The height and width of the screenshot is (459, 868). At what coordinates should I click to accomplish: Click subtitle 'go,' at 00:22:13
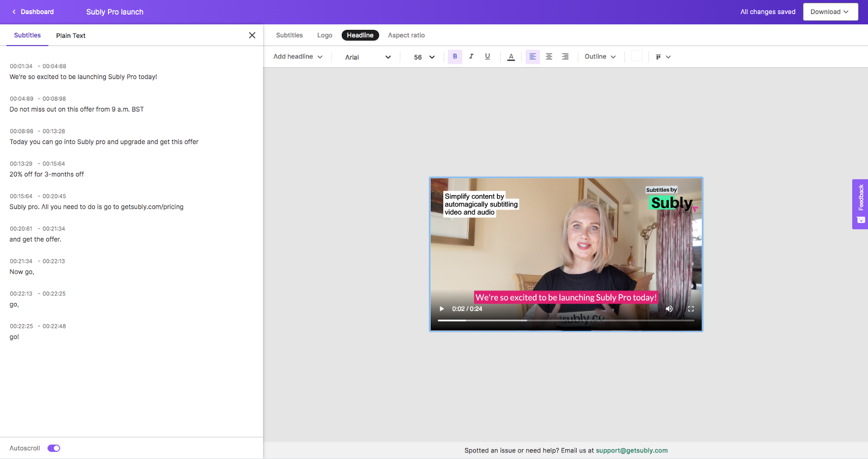14,305
